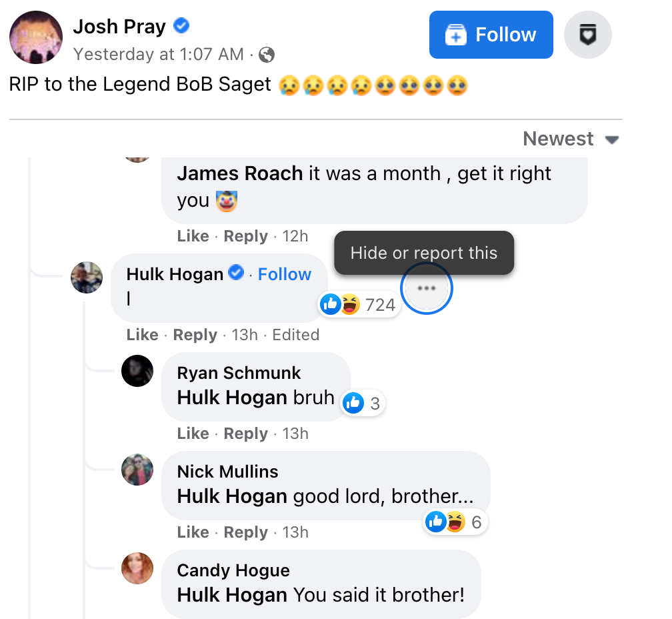This screenshot has width=672, height=619.
Task: Open Josh Pray's profile picture
Action: 36,37
